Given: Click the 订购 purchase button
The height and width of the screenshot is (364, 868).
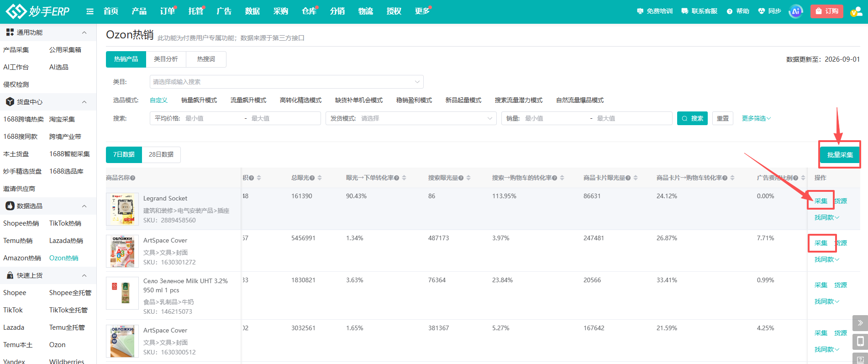Looking at the screenshot, I should pos(827,11).
